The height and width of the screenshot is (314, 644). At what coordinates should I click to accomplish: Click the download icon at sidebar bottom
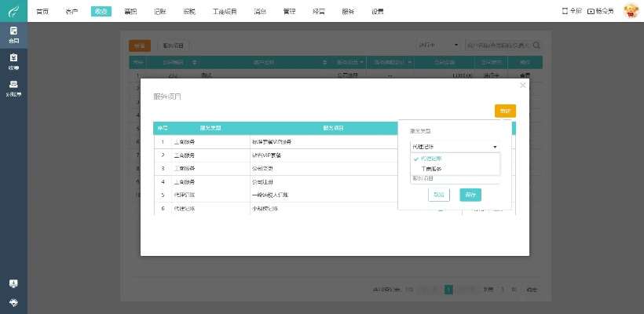[13, 283]
